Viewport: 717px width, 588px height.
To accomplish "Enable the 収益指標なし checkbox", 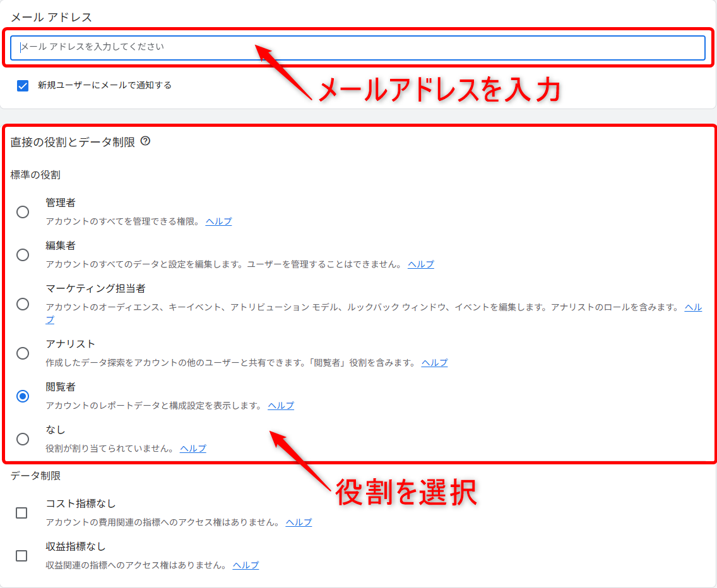I will (21, 556).
